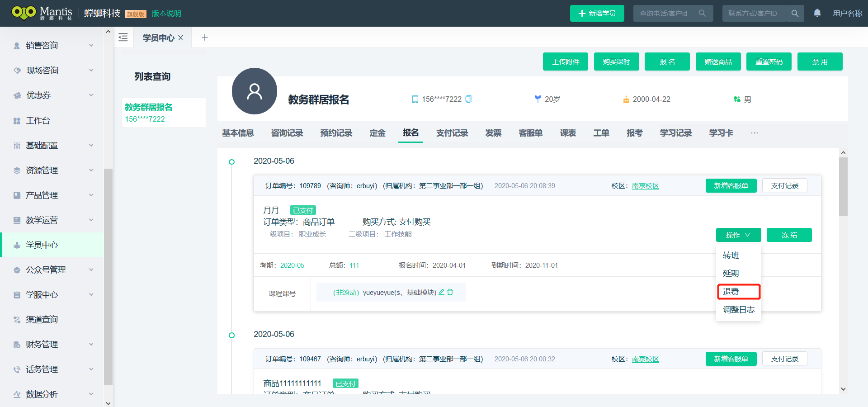The image size is (868, 407).
Task: Click the student avatar icon
Action: tap(254, 91)
